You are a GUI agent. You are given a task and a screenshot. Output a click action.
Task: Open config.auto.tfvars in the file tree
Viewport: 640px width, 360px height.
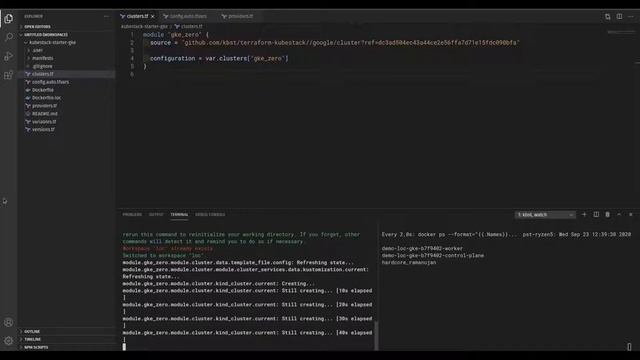coord(67,82)
